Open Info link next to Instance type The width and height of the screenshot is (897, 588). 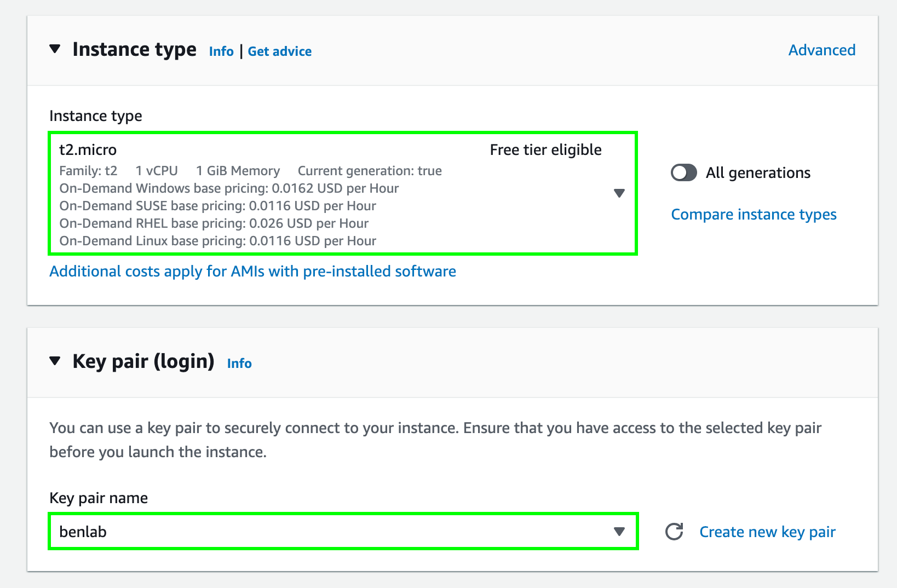coord(221,51)
